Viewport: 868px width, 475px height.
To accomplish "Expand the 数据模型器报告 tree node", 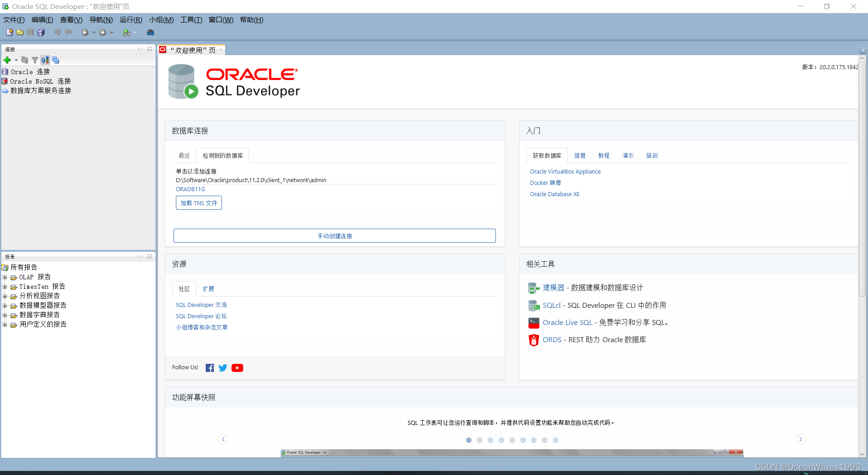I will coord(5,306).
